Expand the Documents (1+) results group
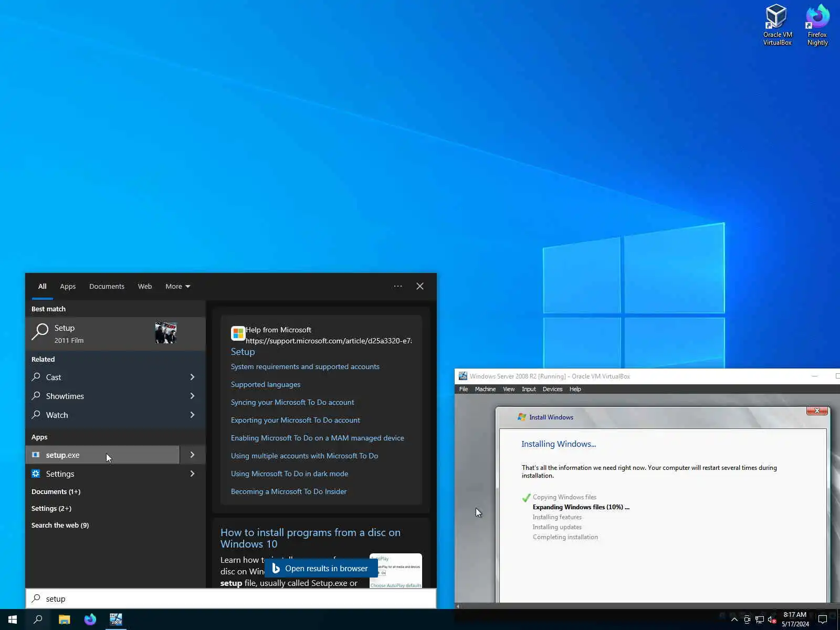The height and width of the screenshot is (630, 840). (x=56, y=491)
